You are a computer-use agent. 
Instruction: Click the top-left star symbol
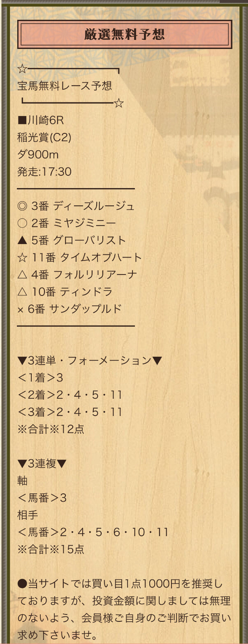tap(22, 69)
